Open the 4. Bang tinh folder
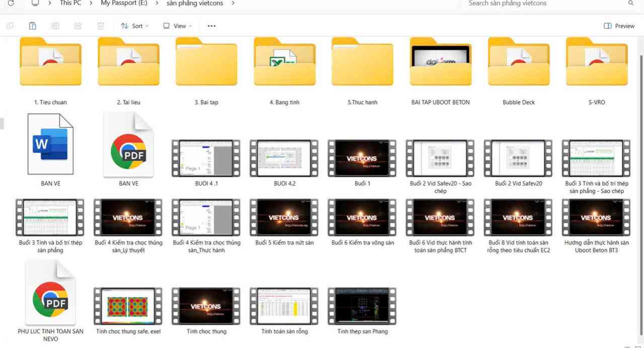 284,63
